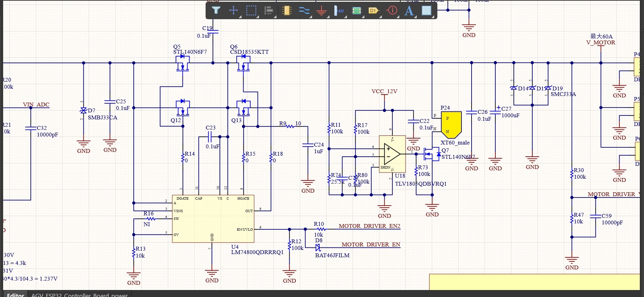Place a GND power port symbol

321,11
